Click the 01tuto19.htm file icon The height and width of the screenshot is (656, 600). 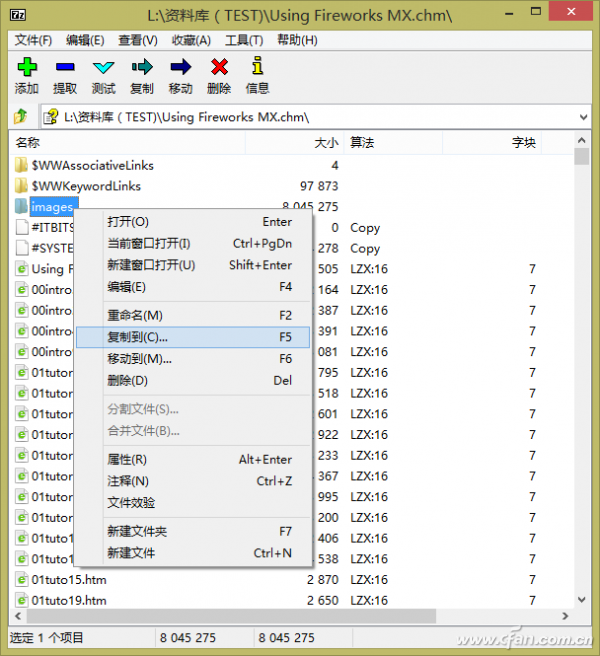click(22, 600)
